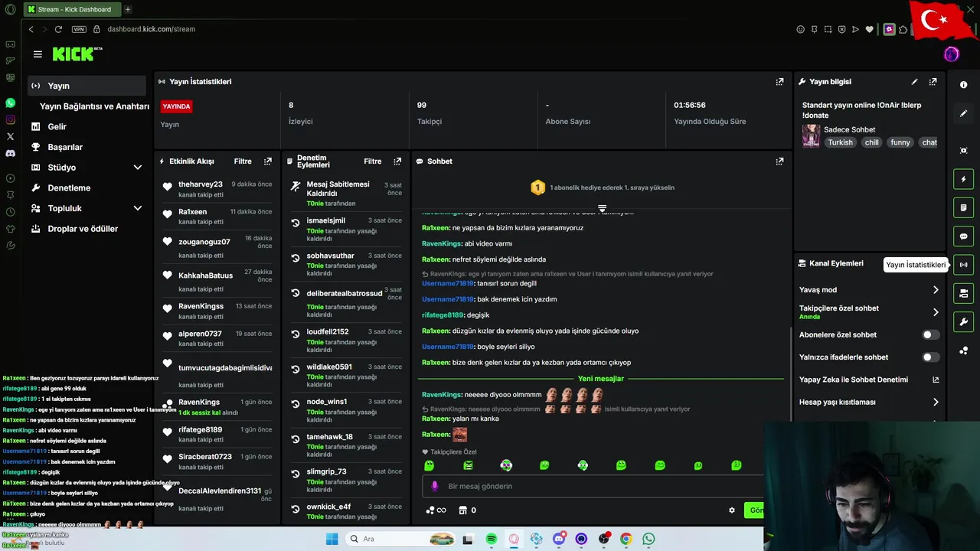Click the pencil edit icon in right sidebar
The image size is (980, 551).
(x=964, y=113)
